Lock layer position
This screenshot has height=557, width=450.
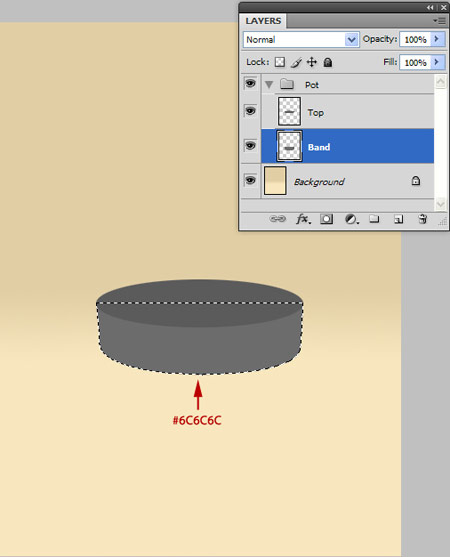pyautogui.click(x=312, y=63)
